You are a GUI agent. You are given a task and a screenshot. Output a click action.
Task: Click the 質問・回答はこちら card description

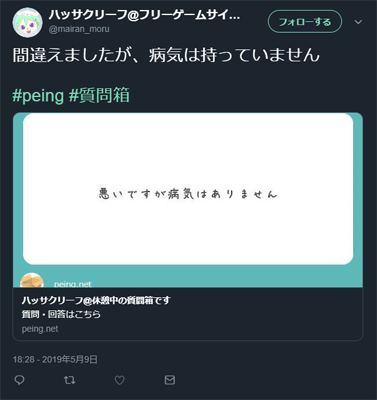click(x=61, y=314)
